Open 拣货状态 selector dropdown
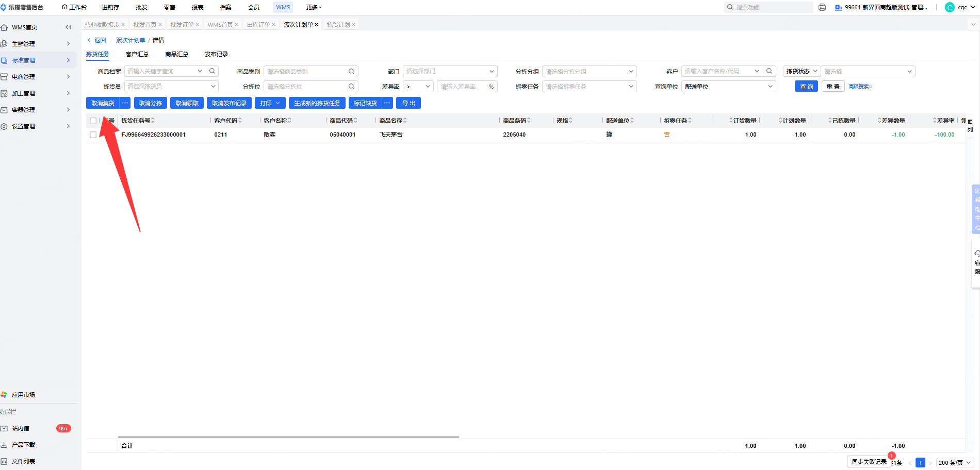This screenshot has width=980, height=470. [802, 71]
